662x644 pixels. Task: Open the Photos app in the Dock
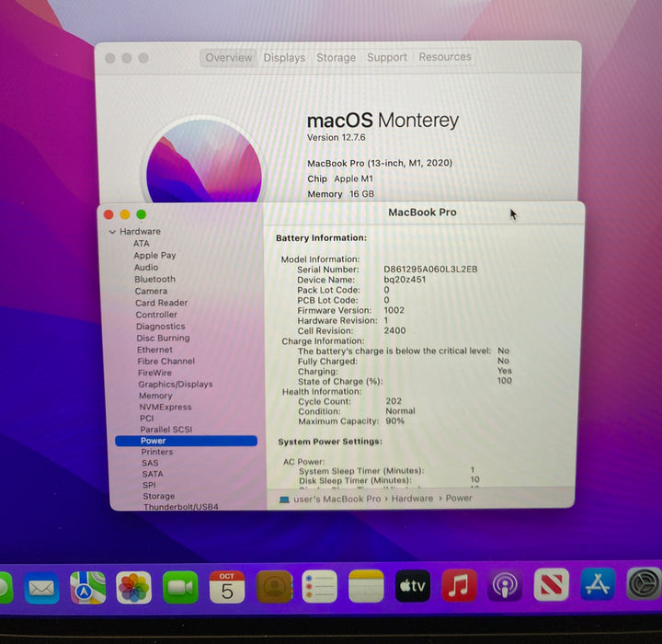click(134, 587)
